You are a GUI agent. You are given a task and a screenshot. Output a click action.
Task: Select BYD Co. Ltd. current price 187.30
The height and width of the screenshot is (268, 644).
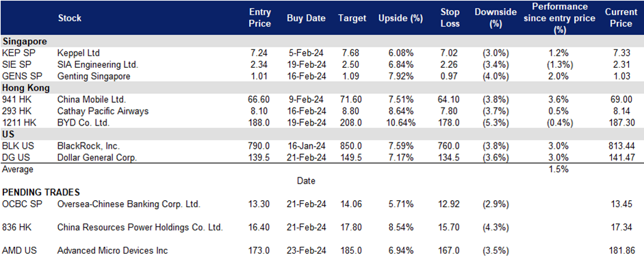pyautogui.click(x=622, y=123)
